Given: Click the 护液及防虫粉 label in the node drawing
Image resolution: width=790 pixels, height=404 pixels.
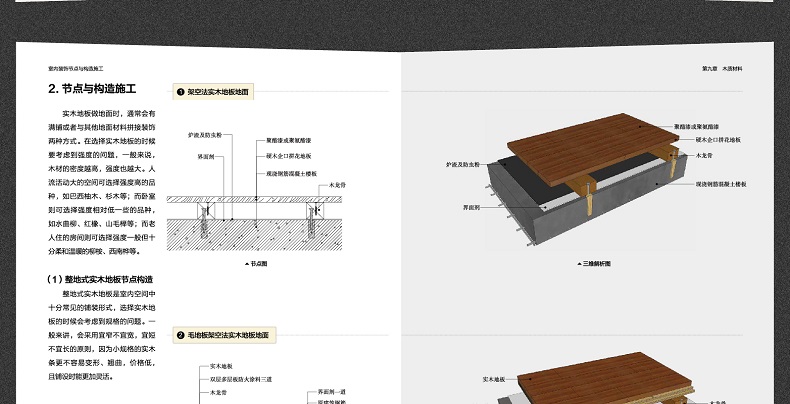Looking at the screenshot, I should point(205,134).
